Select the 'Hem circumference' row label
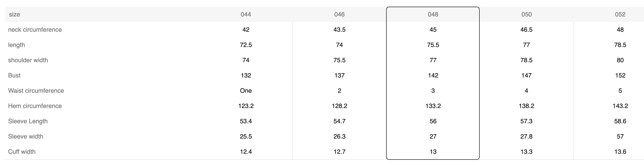The width and height of the screenshot is (644, 165). [35, 106]
